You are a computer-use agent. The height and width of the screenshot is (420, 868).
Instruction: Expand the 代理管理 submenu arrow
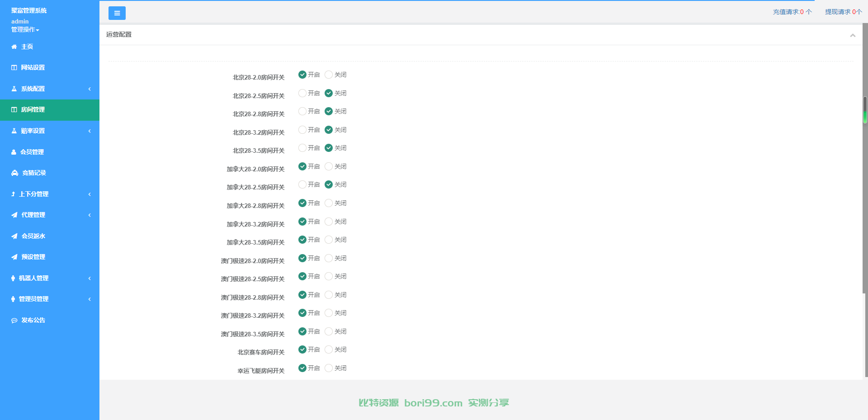[90, 215]
